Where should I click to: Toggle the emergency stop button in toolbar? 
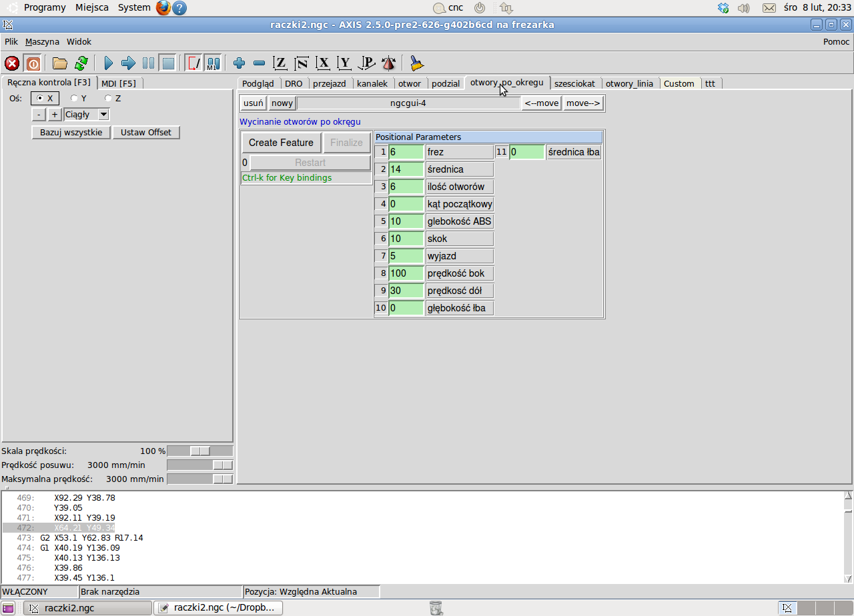point(12,63)
